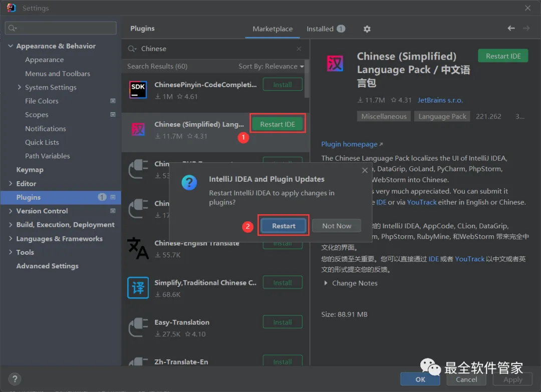541x392 pixels.
Task: Select Keymap in settings tree
Action: tap(30, 170)
